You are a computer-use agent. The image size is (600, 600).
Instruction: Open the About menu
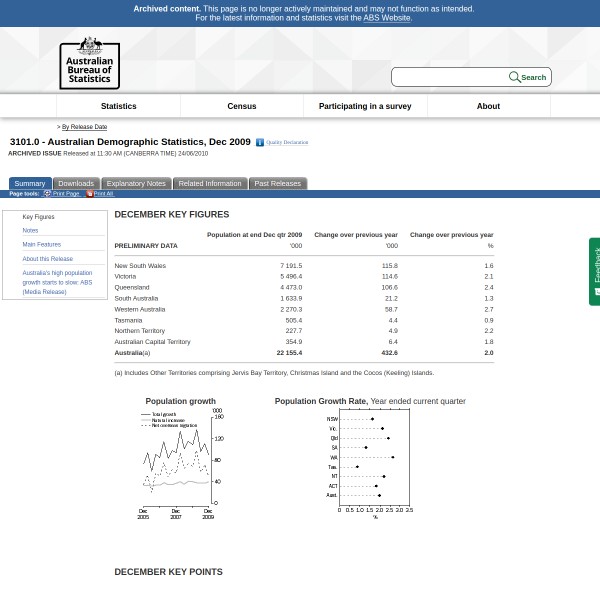tap(488, 106)
